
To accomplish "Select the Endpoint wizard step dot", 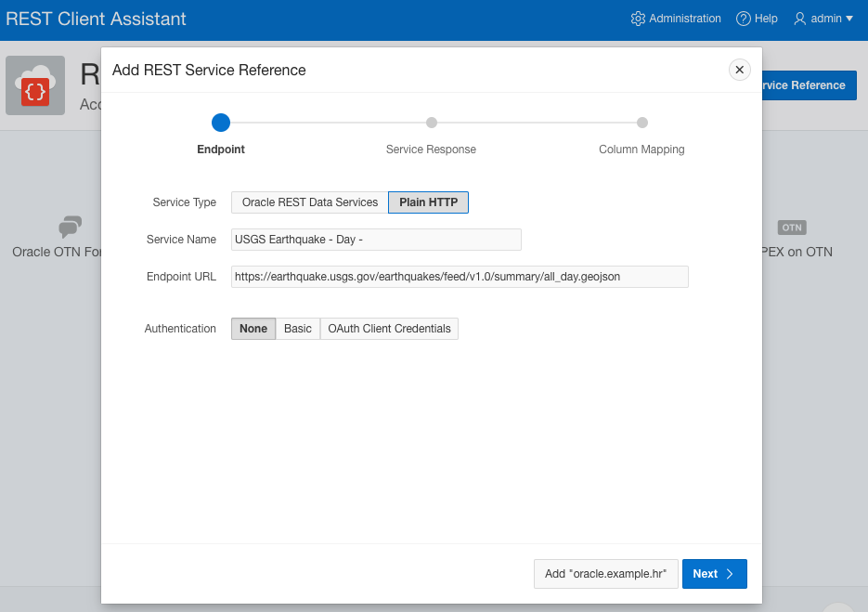I will click(220, 122).
